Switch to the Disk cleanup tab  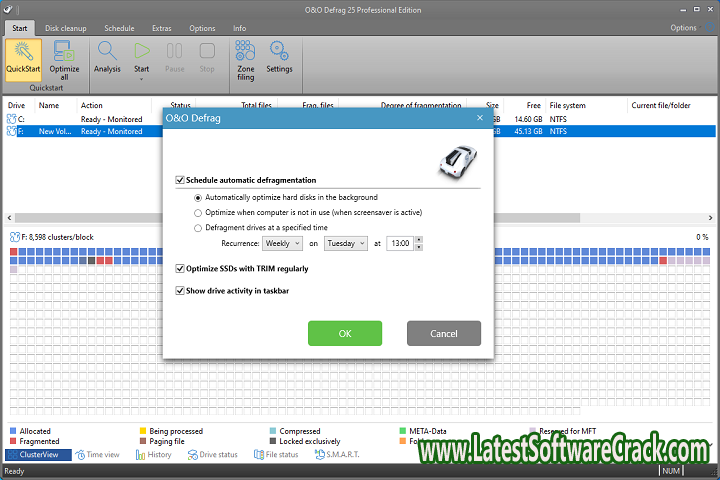(x=67, y=28)
